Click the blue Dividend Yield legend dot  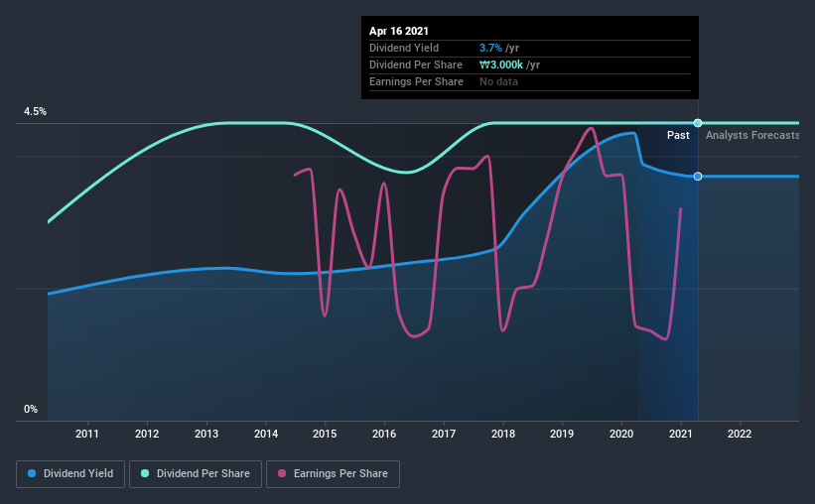point(32,473)
